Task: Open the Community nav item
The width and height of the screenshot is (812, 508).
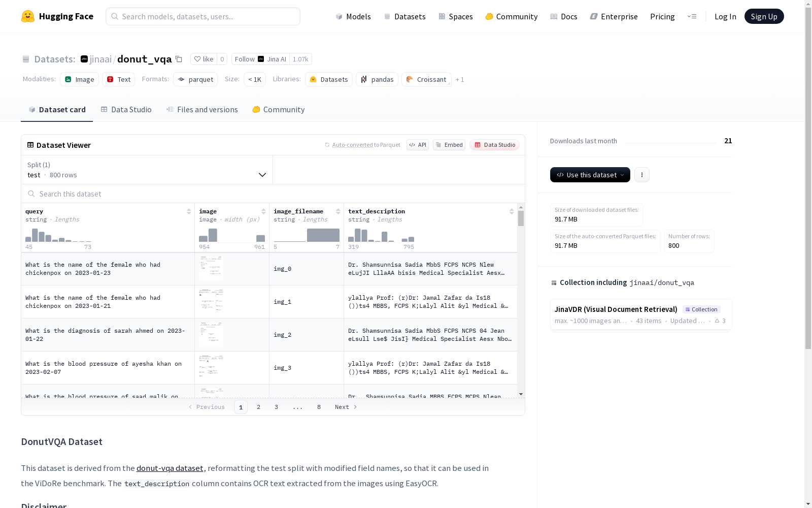Action: pos(512,16)
